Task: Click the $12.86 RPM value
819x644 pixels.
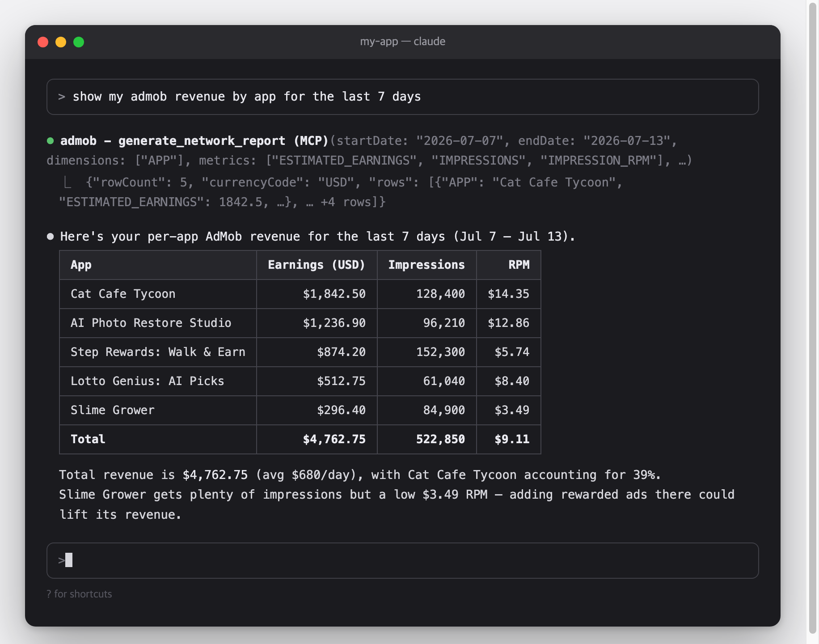Action: pos(508,323)
